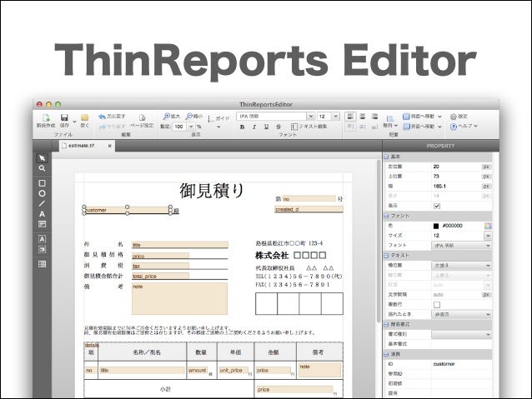Apply strikethrough formatting
The height and width of the screenshot is (399, 532).
(279, 127)
